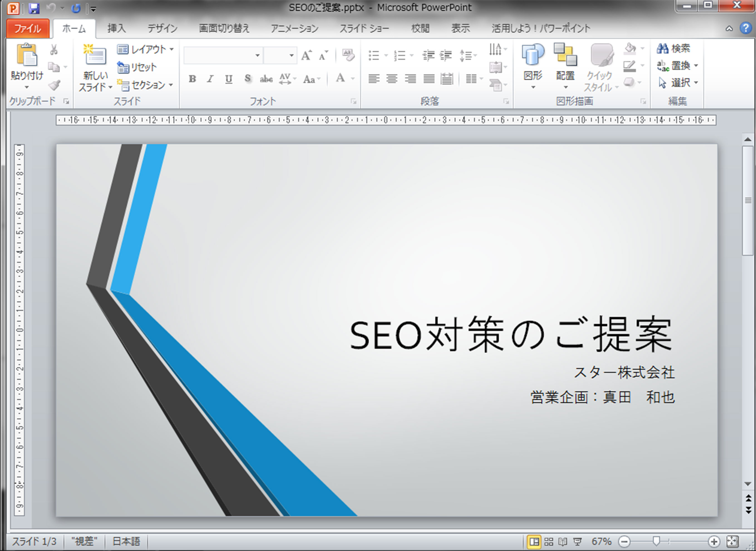756x551 pixels.
Task: Click the New Slide (新しいスライド) icon
Action: pyautogui.click(x=95, y=55)
